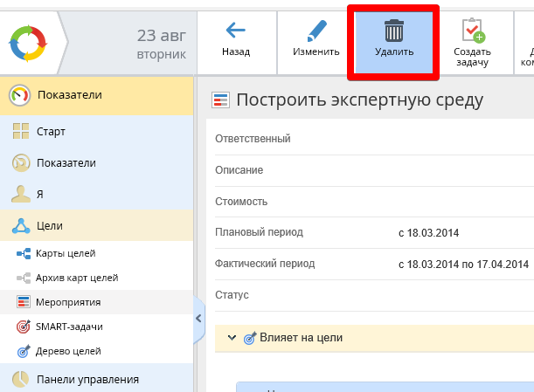The image size is (534, 392).
Task: Click Создать задачу clipboard icon
Action: [472, 40]
